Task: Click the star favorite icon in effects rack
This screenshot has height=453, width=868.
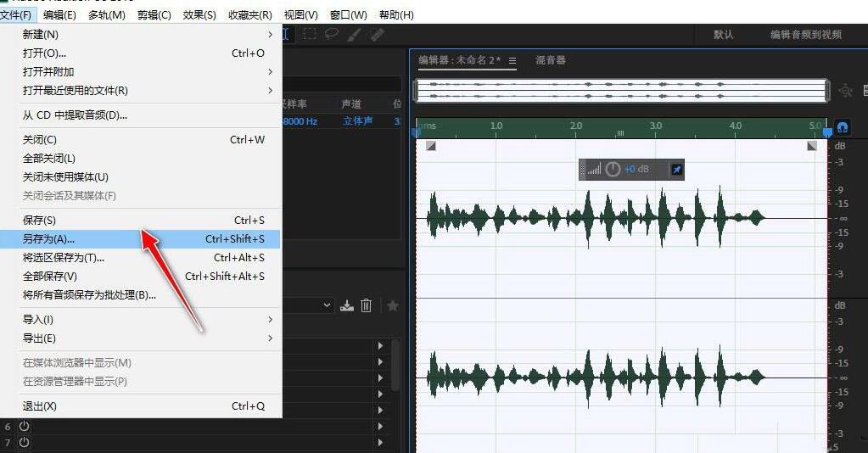Action: [392, 305]
